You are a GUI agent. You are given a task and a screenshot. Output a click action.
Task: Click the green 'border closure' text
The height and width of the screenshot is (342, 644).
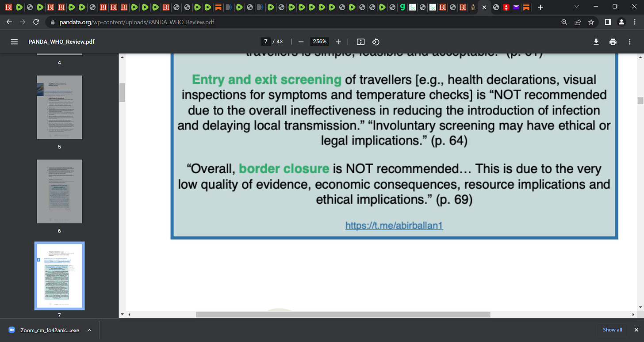point(284,169)
